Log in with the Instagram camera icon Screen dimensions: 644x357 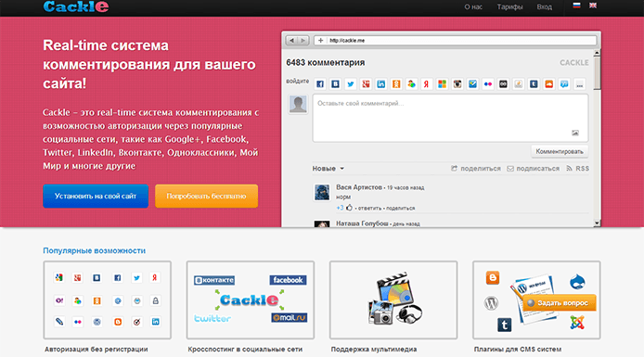(457, 84)
